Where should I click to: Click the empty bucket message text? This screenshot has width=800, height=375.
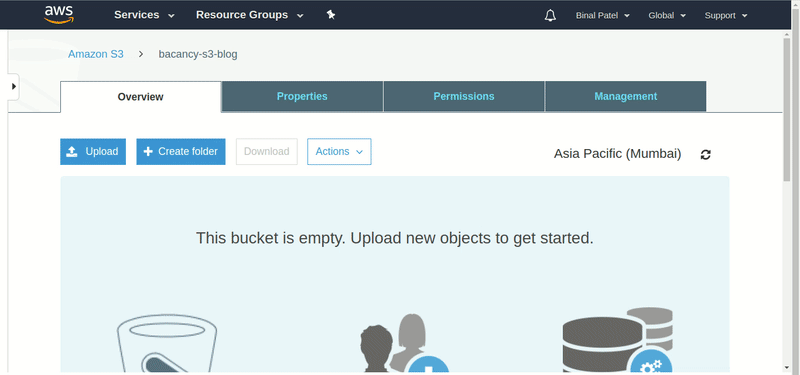click(x=395, y=238)
